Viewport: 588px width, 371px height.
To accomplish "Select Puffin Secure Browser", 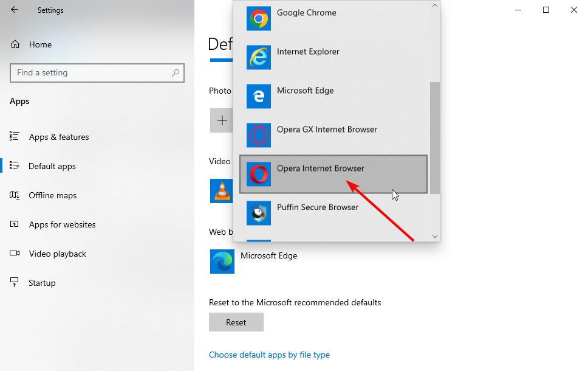I will (x=333, y=213).
